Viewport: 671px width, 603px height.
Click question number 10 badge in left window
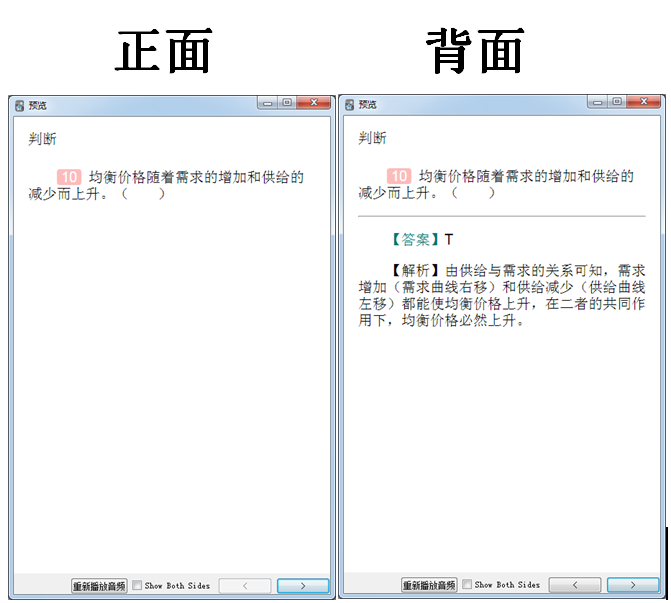tap(69, 177)
